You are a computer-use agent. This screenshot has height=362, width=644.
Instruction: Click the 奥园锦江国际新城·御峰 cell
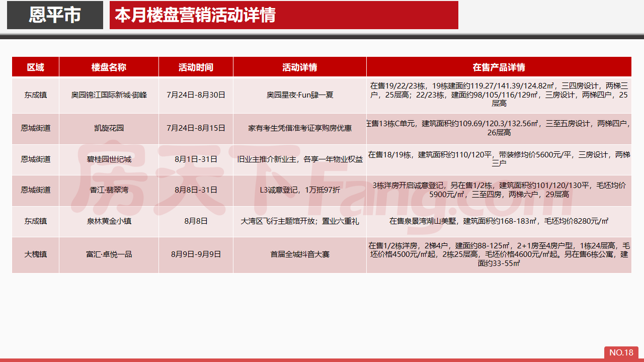point(109,95)
